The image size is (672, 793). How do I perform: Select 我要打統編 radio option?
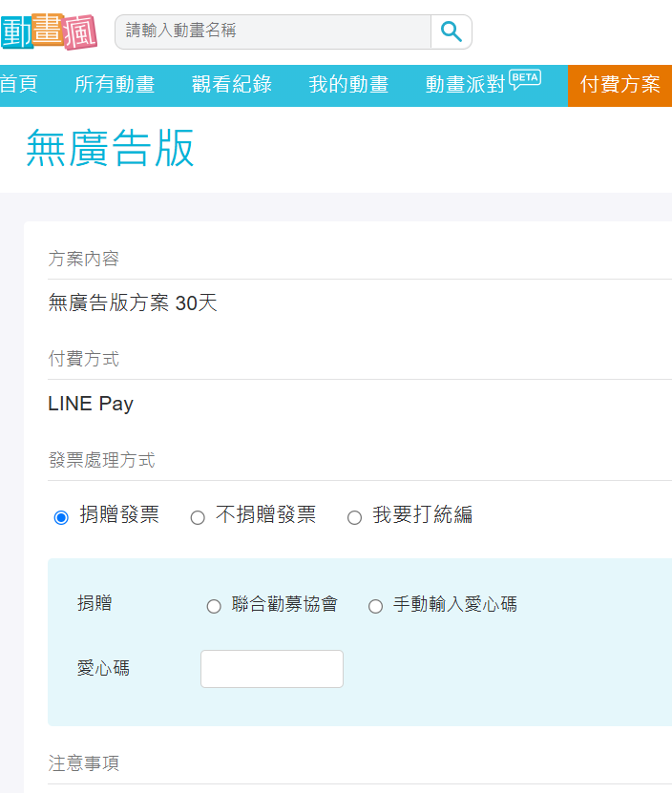pyautogui.click(x=354, y=517)
